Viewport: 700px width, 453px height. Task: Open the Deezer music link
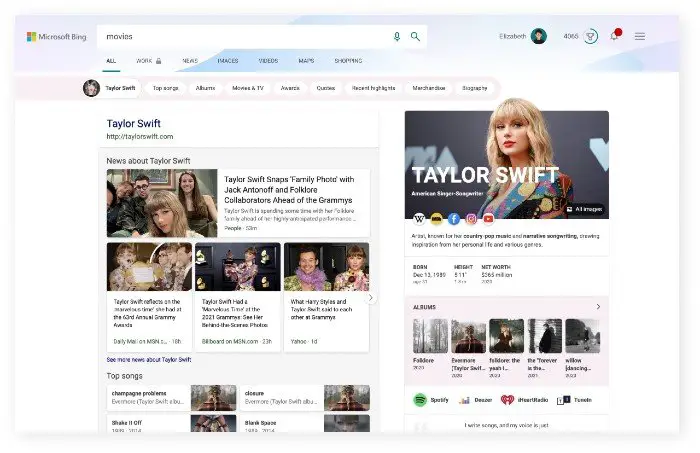click(475, 400)
